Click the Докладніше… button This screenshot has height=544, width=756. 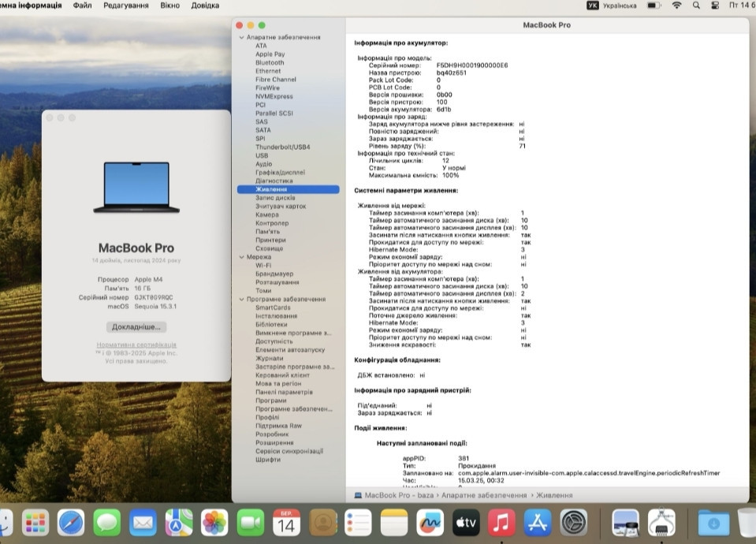(x=136, y=326)
